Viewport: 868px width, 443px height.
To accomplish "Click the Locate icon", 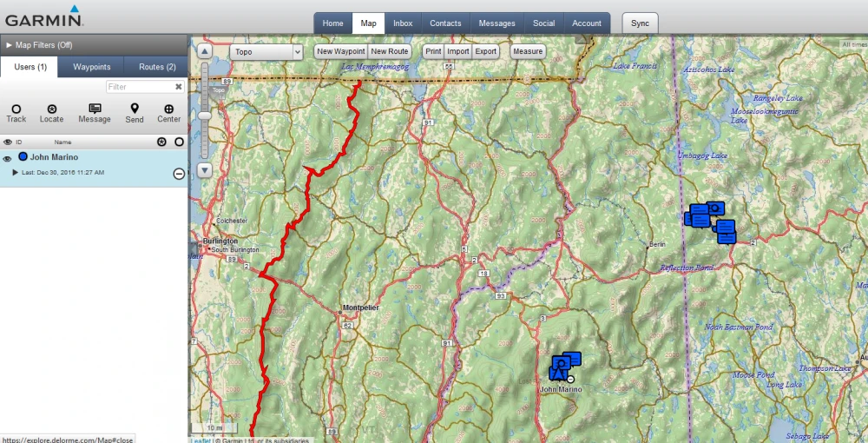I will click(51, 109).
